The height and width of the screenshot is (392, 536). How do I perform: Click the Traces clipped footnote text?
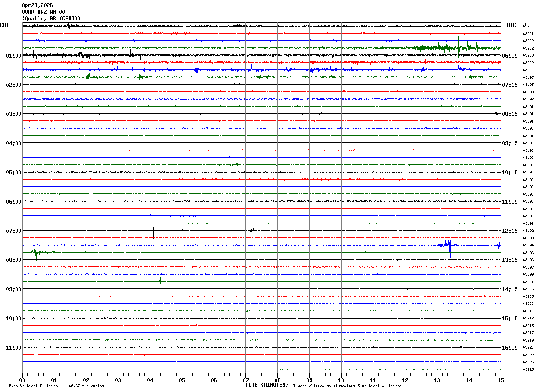pyautogui.click(x=347, y=386)
